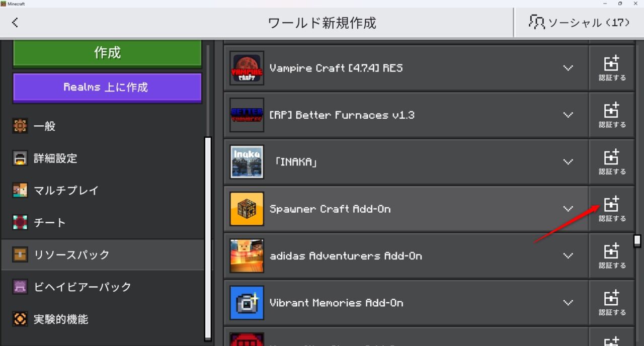Expand the Vampire Craft [4.7.4] RES details
Viewport: 644px width, 346px height.
pyautogui.click(x=568, y=68)
